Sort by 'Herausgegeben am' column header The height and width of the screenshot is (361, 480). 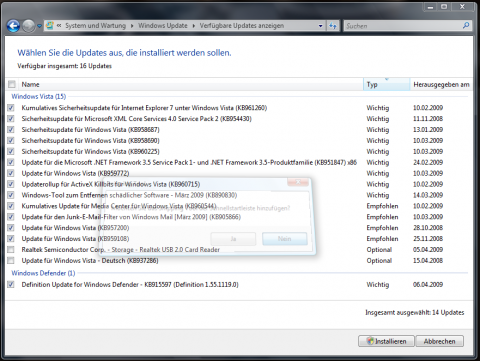441,84
